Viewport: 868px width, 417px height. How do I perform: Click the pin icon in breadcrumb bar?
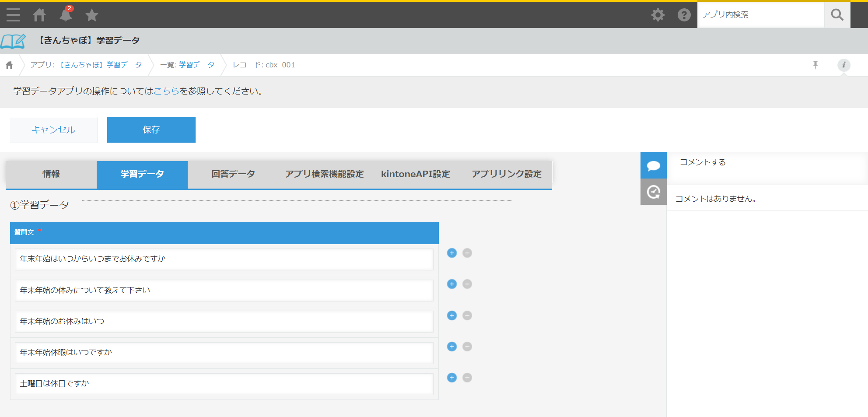(x=815, y=65)
